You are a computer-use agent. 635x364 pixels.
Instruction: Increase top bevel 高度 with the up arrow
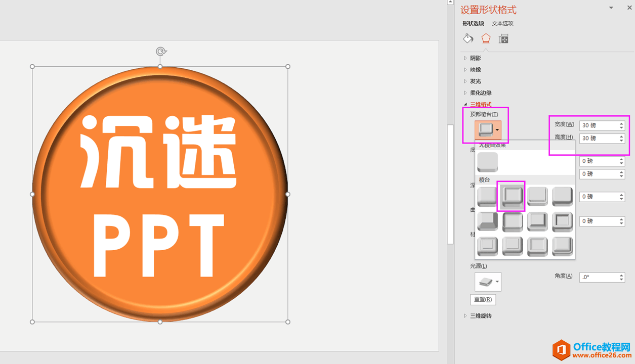click(x=622, y=136)
